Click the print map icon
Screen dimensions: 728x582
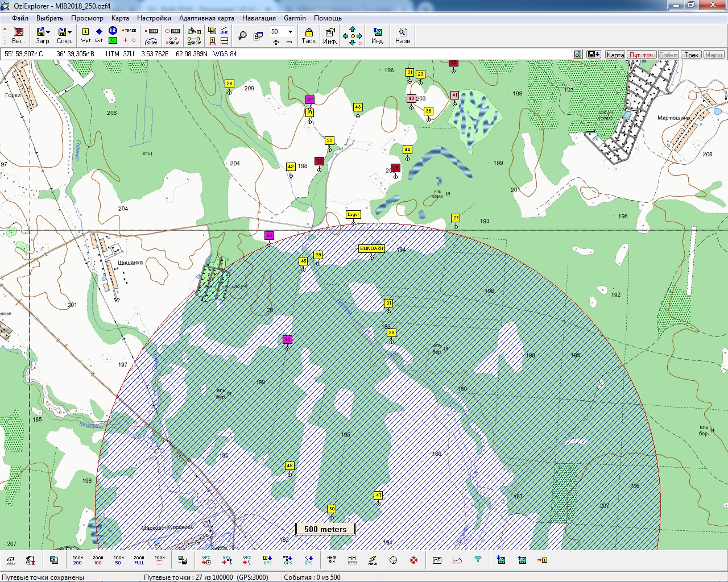[183, 560]
